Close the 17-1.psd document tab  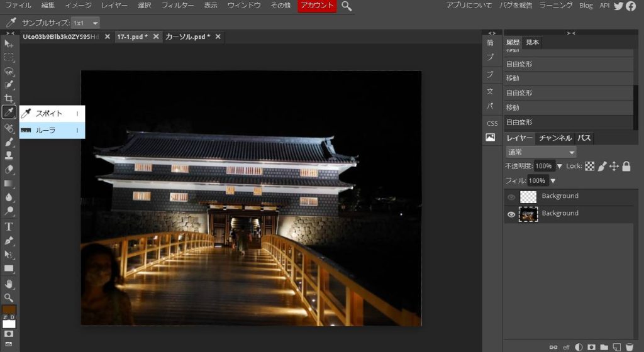click(x=156, y=36)
